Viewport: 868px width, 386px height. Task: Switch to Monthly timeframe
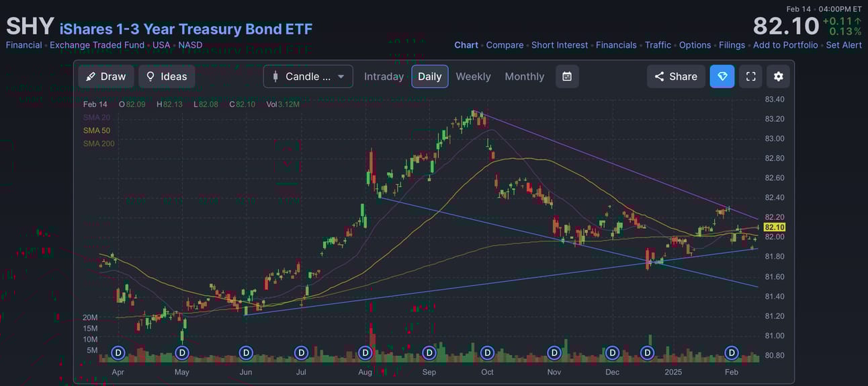pos(525,77)
